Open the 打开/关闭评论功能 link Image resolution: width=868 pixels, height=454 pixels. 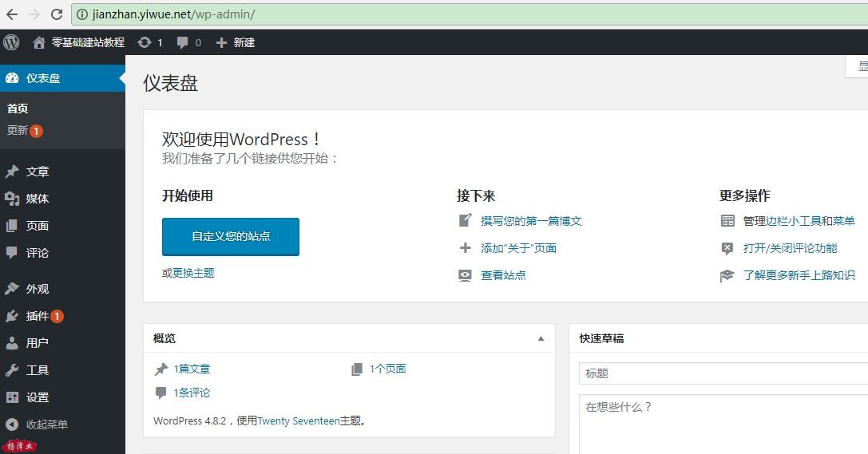(790, 247)
